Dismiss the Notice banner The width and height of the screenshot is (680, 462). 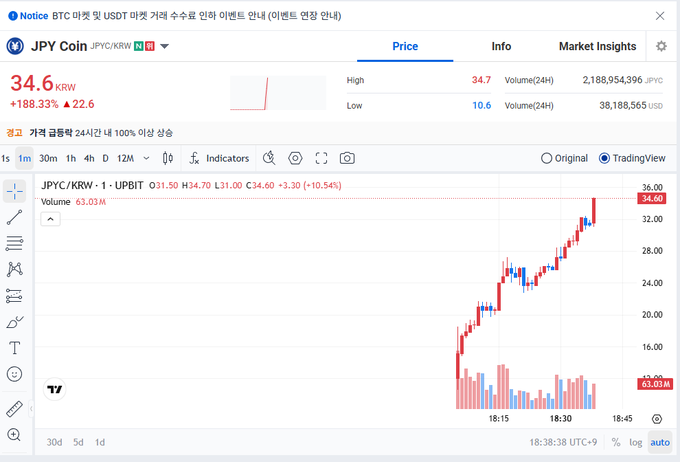660,16
